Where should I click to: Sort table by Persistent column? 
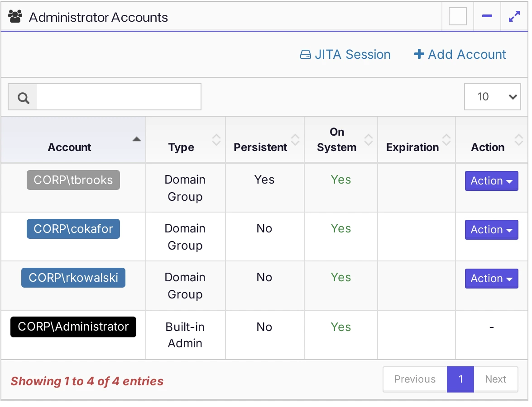click(265, 140)
